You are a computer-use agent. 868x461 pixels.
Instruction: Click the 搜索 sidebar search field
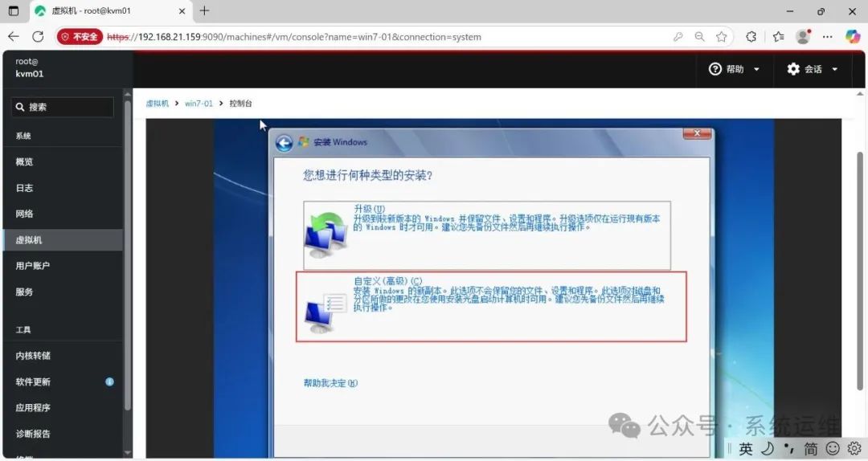click(63, 107)
